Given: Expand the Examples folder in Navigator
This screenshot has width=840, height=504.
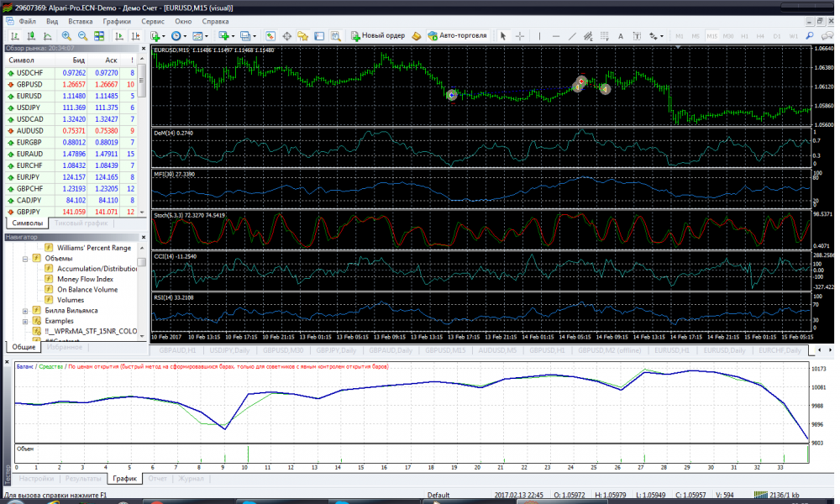Looking at the screenshot, I should tap(25, 322).
